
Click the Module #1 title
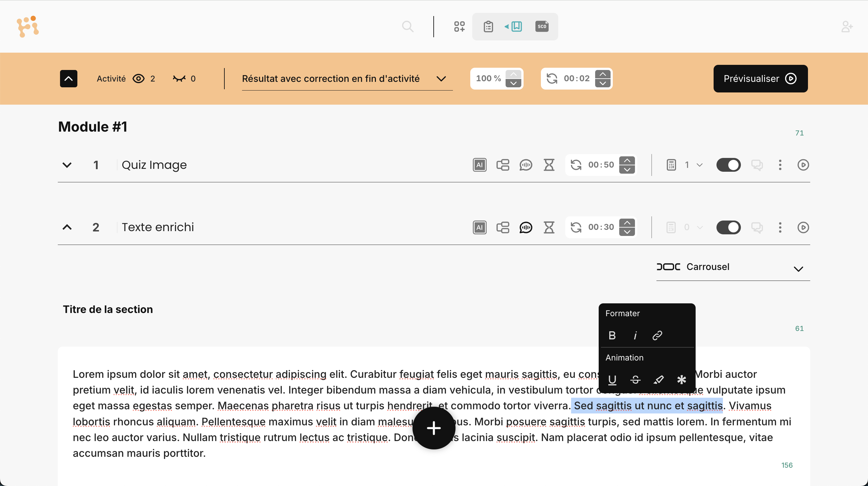[x=93, y=127]
